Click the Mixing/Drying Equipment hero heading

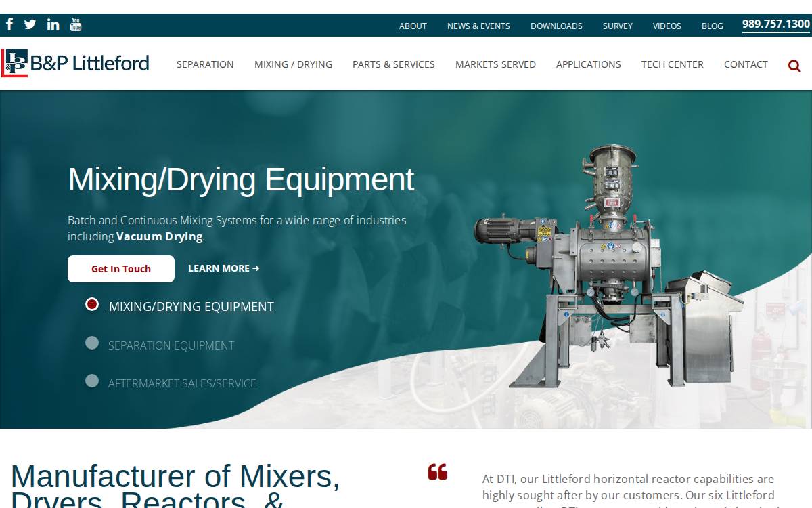pos(241,179)
